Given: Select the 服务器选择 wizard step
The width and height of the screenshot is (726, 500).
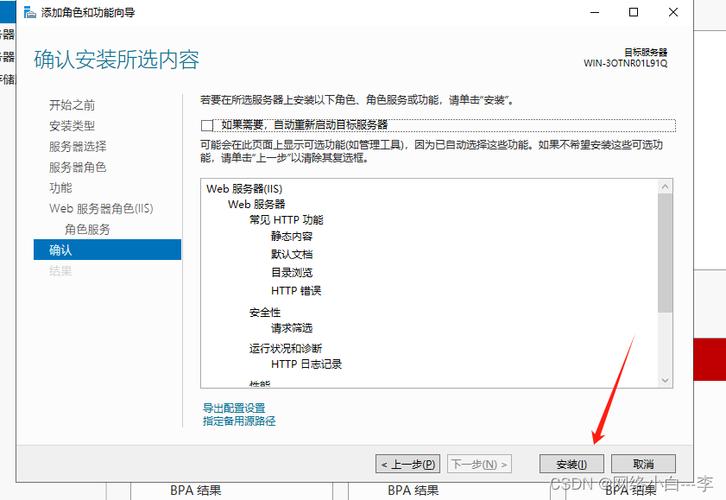Looking at the screenshot, I should pos(78,146).
